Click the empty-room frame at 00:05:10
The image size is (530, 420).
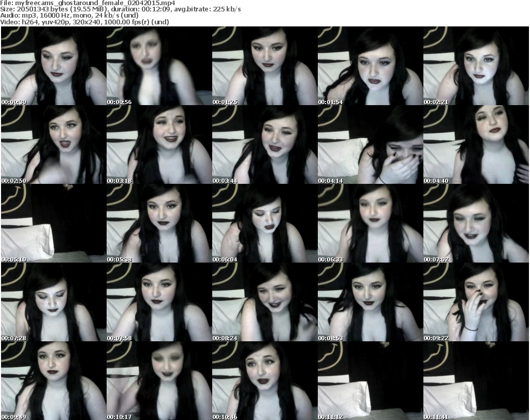(x=53, y=223)
